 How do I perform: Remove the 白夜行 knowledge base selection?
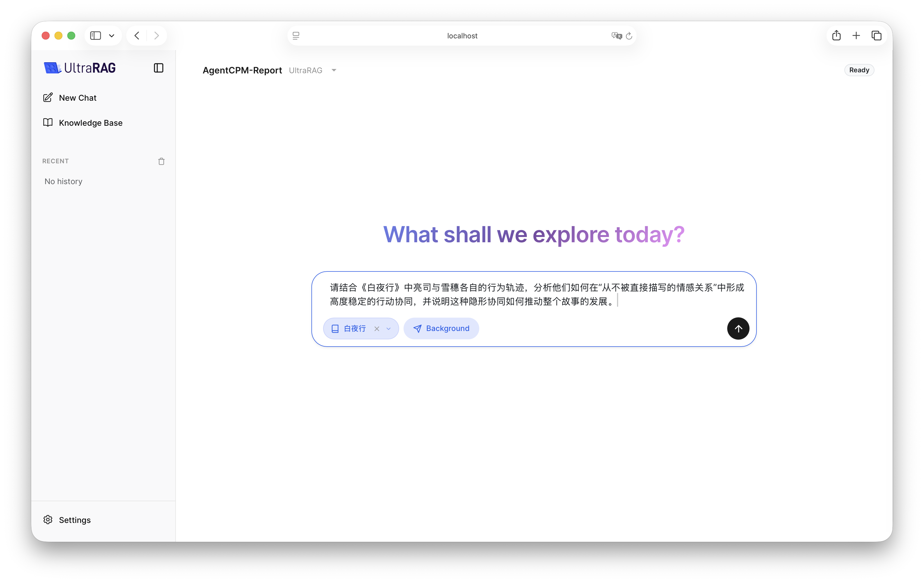pyautogui.click(x=377, y=329)
